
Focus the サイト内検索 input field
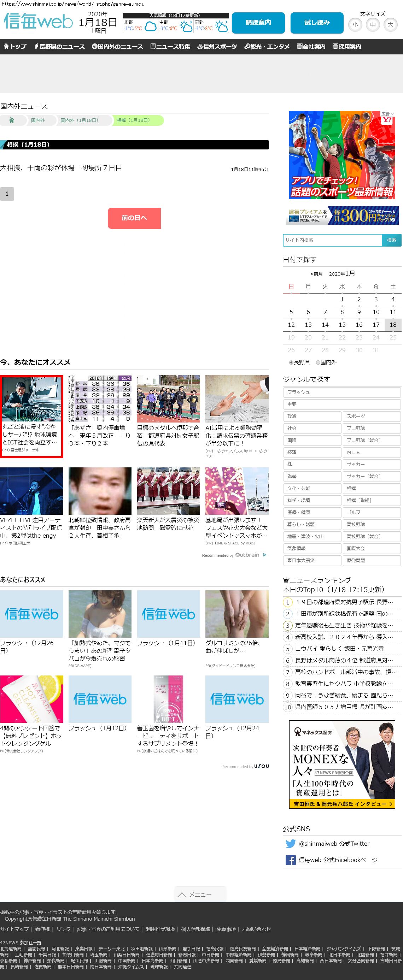point(332,240)
